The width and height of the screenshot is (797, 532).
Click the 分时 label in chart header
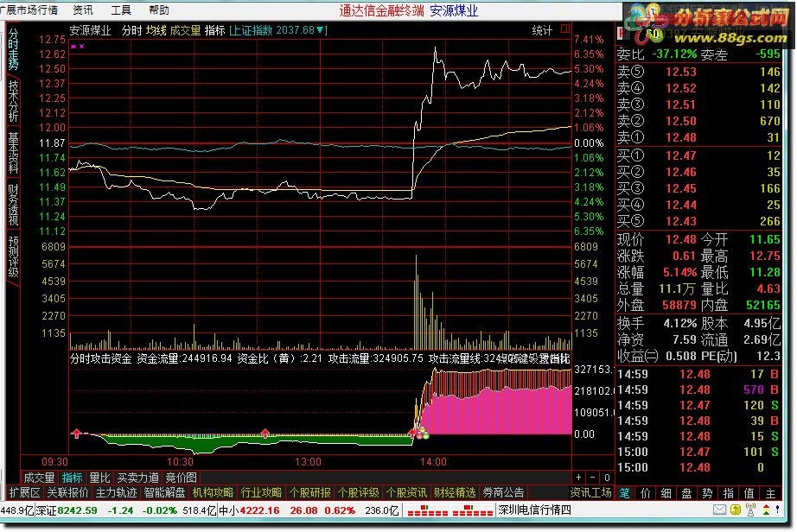131,30
